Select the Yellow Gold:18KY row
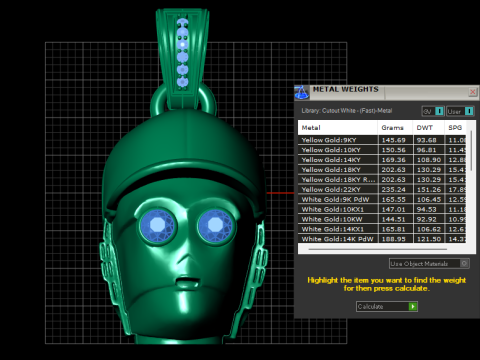The image size is (480, 360). click(382, 170)
